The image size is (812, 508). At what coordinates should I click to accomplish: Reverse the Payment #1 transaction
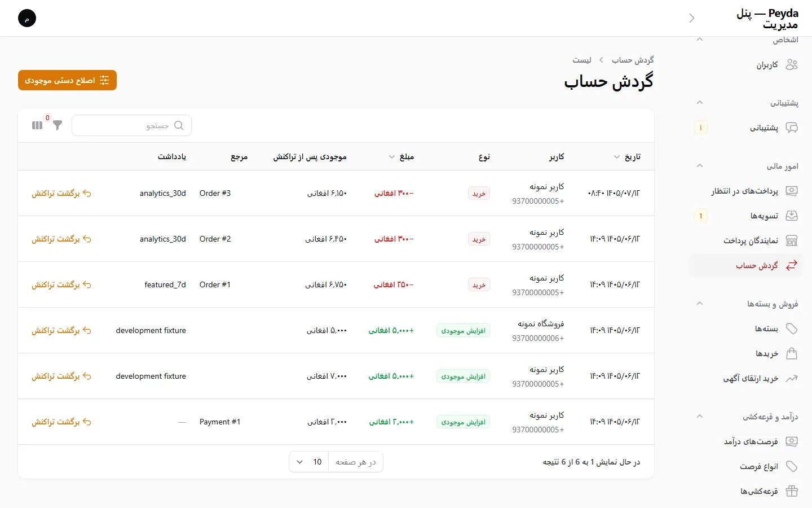coord(61,422)
